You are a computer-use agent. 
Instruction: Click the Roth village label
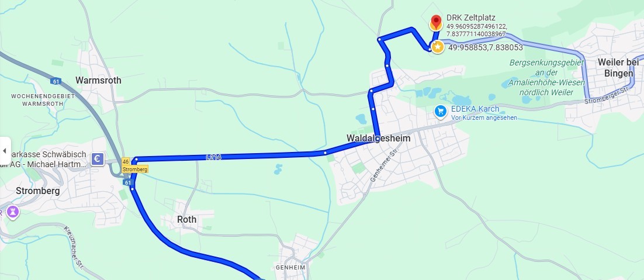click(x=186, y=220)
